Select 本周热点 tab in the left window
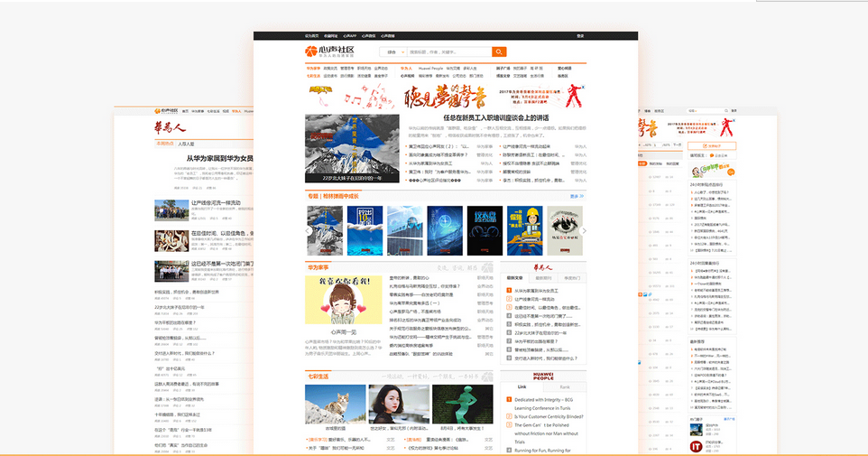Image resolution: width=868 pixels, height=456 pixels. pyautogui.click(x=164, y=144)
